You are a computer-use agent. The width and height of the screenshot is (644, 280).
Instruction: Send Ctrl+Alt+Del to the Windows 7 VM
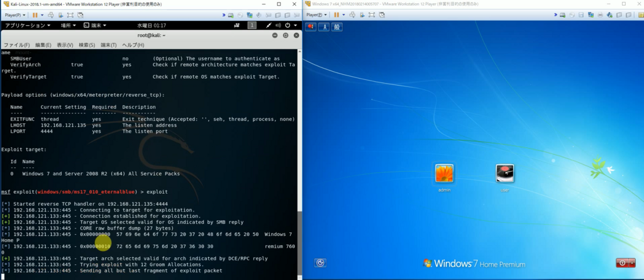pyautogui.click(x=352, y=15)
